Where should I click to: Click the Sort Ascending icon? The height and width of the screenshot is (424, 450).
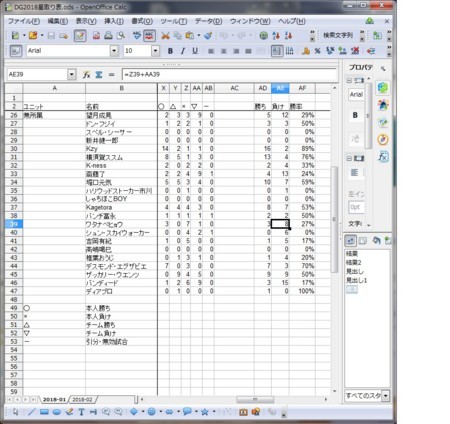(x=276, y=35)
